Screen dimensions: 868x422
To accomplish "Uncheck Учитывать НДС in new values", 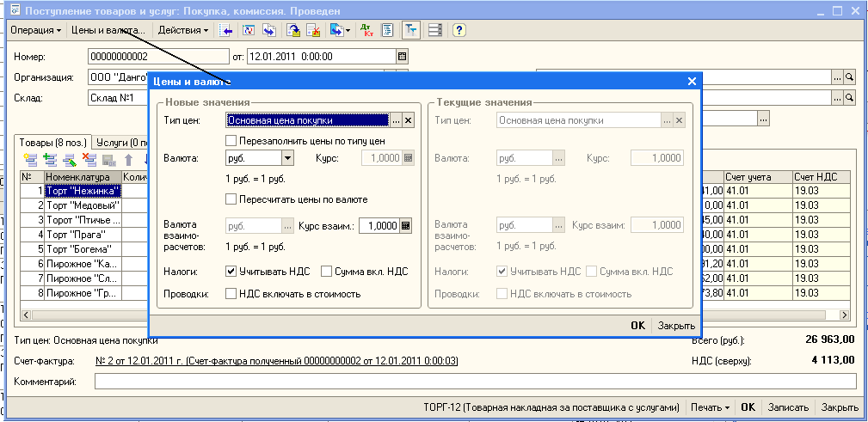I will point(231,272).
